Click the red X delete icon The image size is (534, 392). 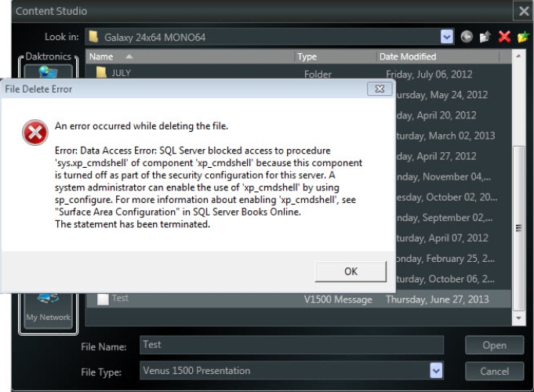tap(504, 37)
